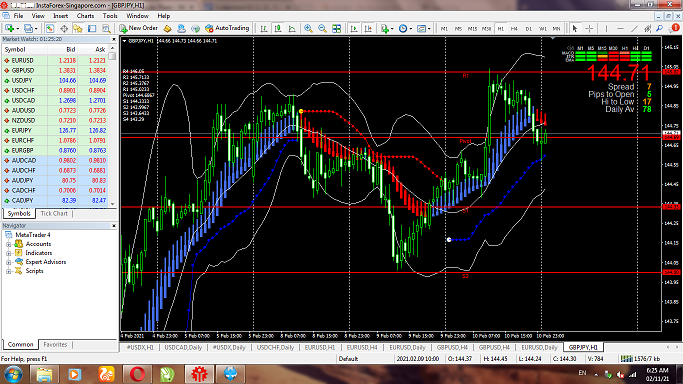The image size is (683, 384).
Task: Open the EURUSD,H1 chart tab
Action: click(x=320, y=347)
